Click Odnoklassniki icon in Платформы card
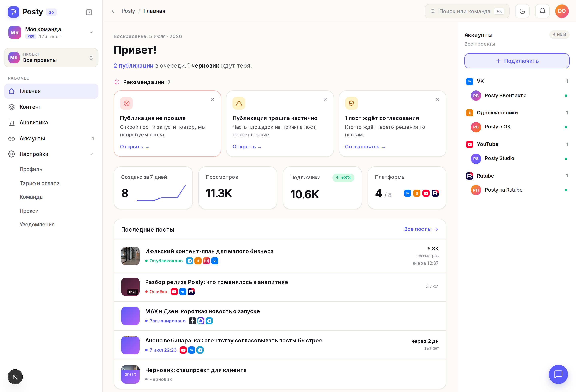Image resolution: width=576 pixels, height=392 pixels. 417,193
